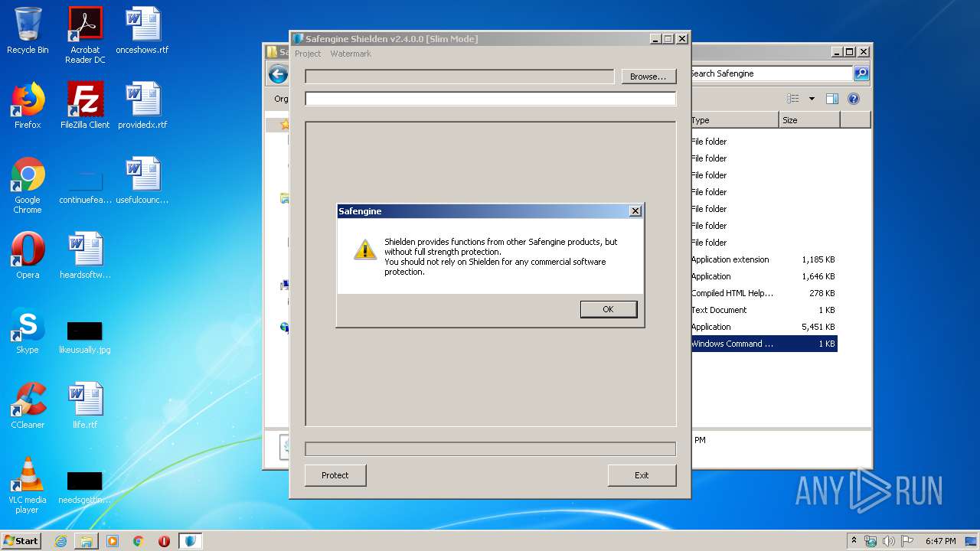Select the providedx.rtf desktop file

tap(142, 106)
